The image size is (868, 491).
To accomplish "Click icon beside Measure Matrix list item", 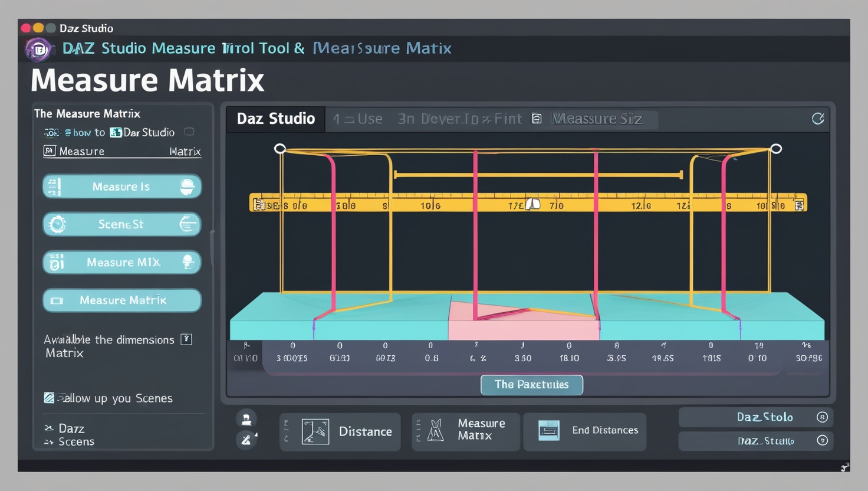I will coord(50,150).
